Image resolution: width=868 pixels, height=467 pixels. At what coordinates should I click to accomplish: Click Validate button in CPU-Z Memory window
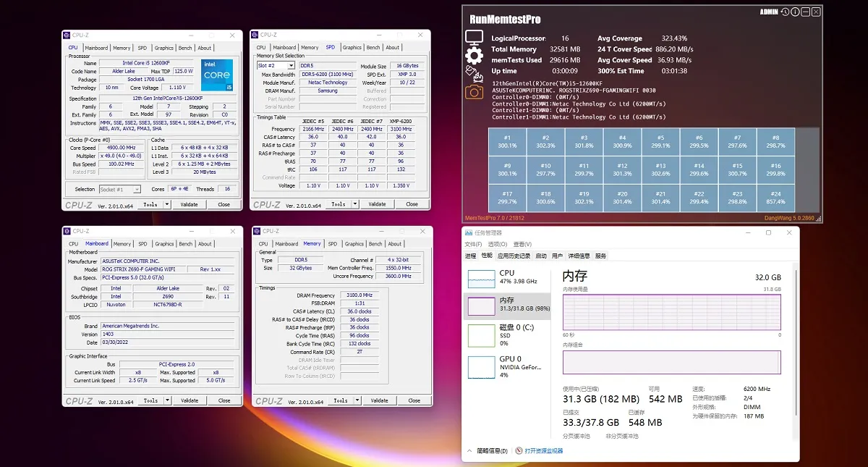pyautogui.click(x=379, y=400)
